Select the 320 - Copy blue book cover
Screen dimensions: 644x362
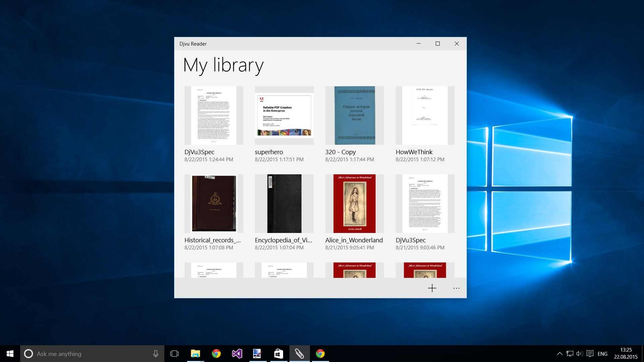tap(355, 116)
